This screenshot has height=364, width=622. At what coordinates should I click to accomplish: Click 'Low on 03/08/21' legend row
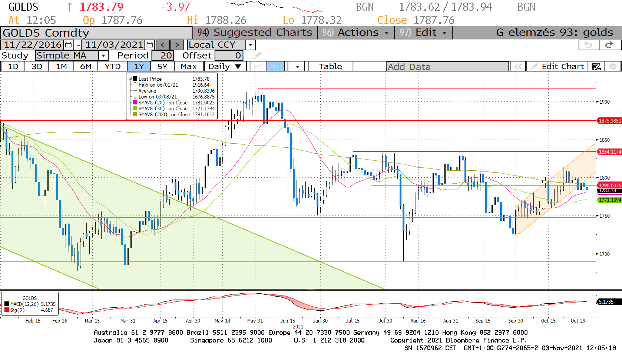pos(172,97)
